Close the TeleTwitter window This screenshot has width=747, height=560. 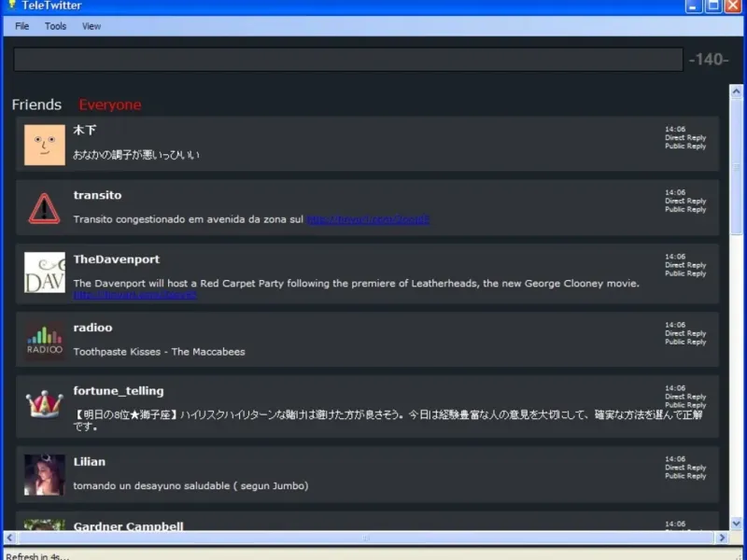733,6
